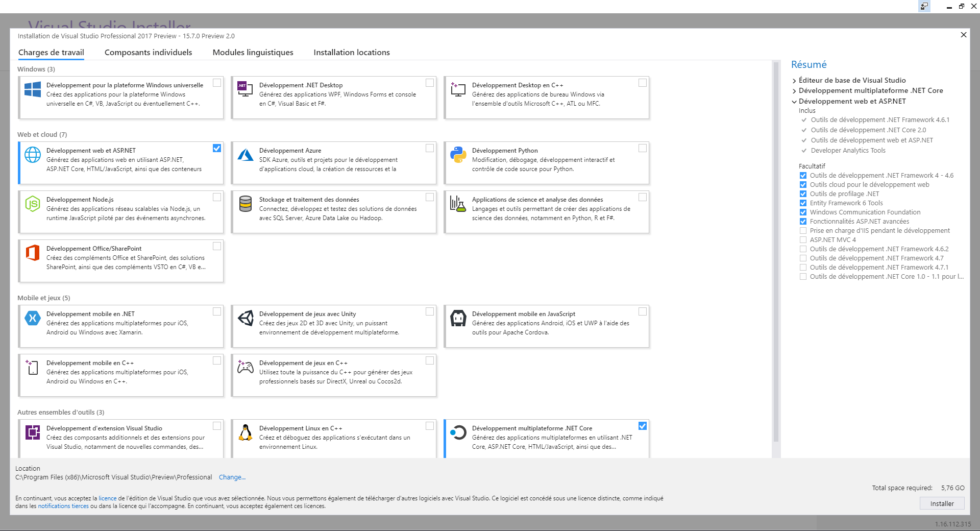The image size is (980, 531).
Task: Select the Développement Linux en C++ card
Action: (334, 439)
